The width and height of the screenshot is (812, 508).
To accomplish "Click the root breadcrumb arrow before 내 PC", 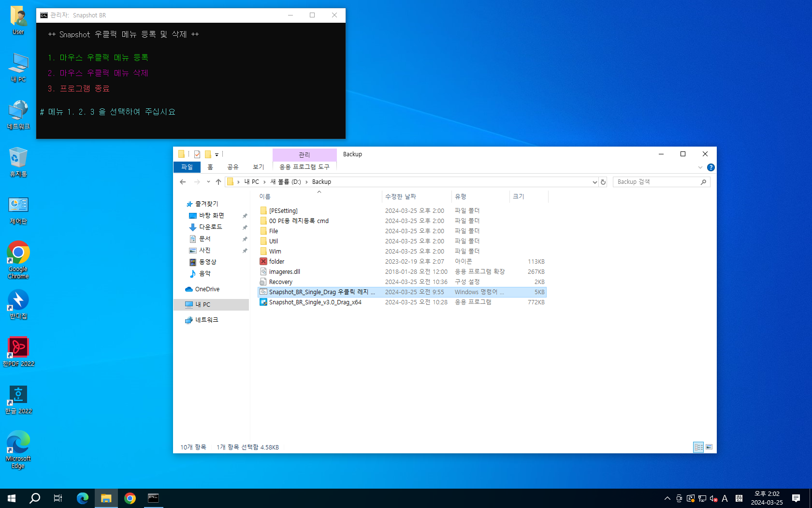I will (238, 182).
